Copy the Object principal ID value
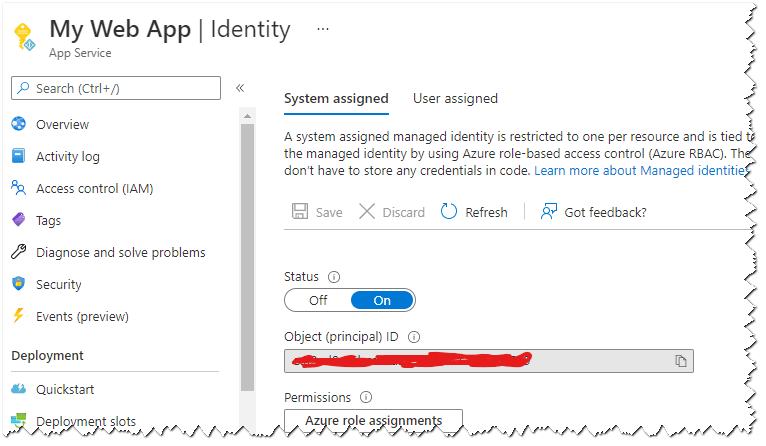Viewport: 766px width, 446px height. [x=681, y=361]
